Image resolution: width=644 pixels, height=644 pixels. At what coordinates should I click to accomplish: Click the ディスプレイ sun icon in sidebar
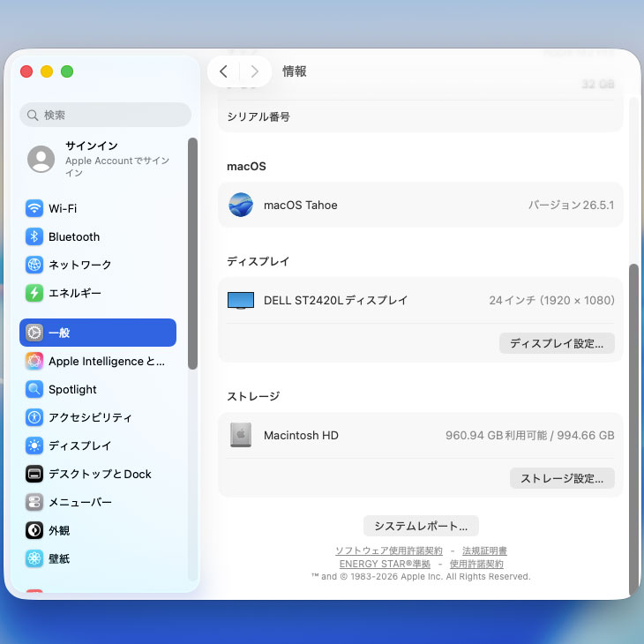[x=34, y=446]
